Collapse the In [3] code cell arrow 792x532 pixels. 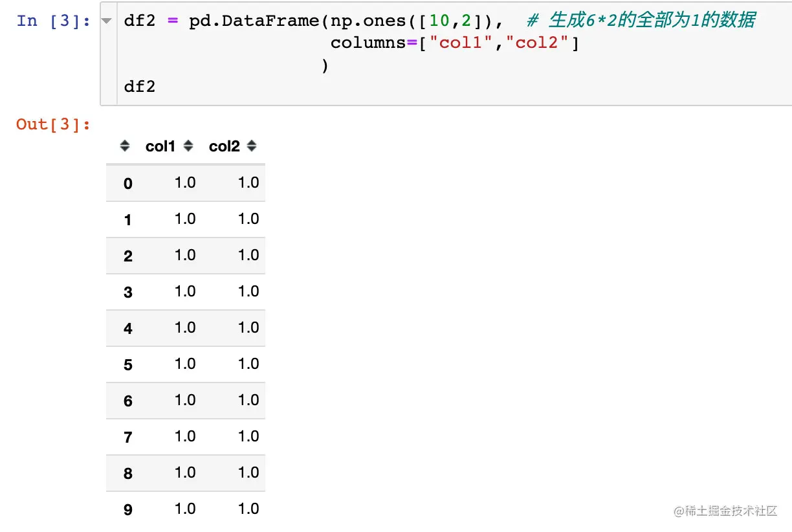click(x=107, y=21)
